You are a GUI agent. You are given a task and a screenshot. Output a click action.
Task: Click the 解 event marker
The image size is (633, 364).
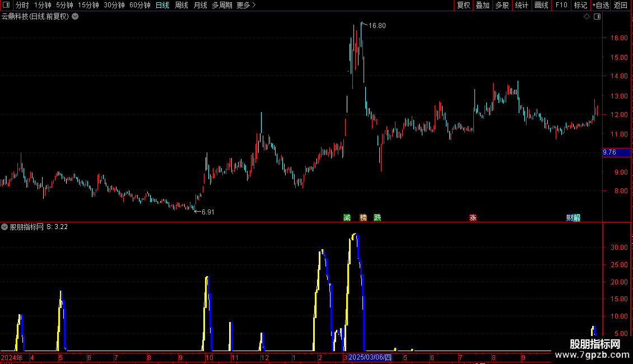tap(577, 218)
